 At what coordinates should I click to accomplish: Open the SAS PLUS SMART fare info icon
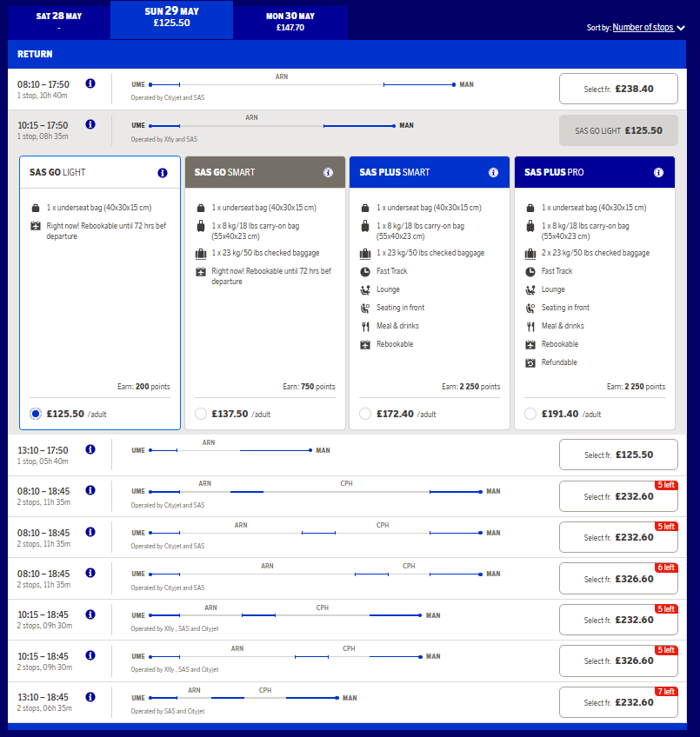click(493, 172)
